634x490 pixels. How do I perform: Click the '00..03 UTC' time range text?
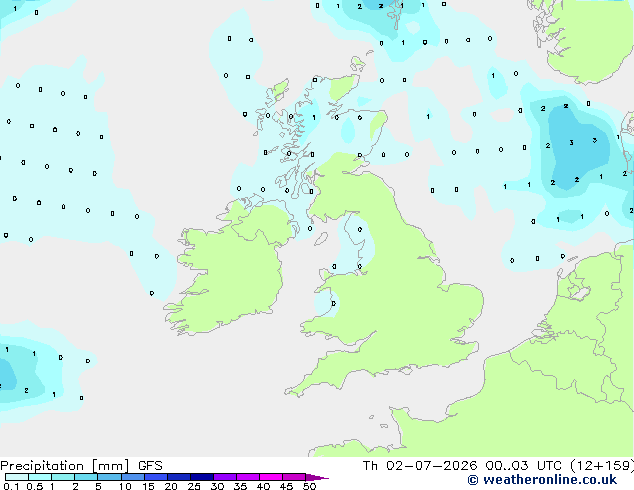tap(524, 466)
